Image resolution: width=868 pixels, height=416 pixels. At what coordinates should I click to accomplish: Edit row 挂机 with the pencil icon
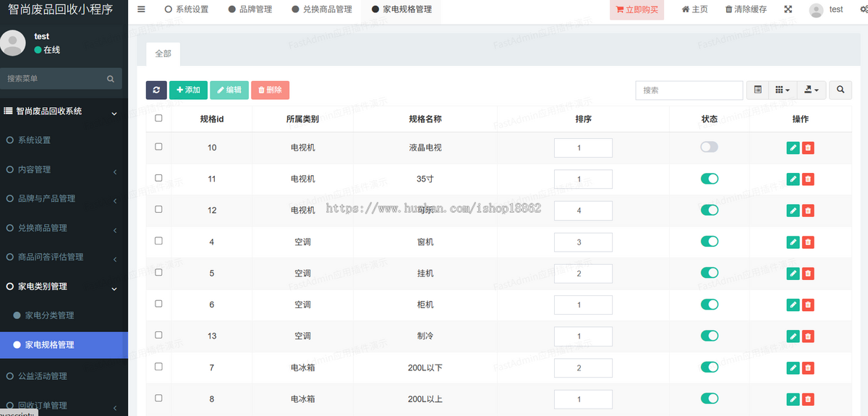793,273
